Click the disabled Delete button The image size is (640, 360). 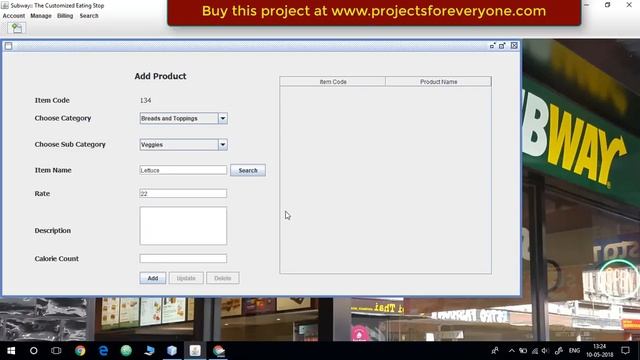222,278
